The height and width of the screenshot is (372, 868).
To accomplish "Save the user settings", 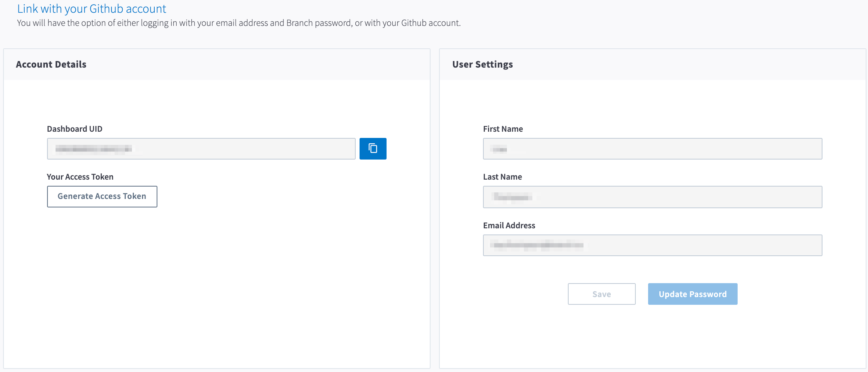I will (601, 294).
